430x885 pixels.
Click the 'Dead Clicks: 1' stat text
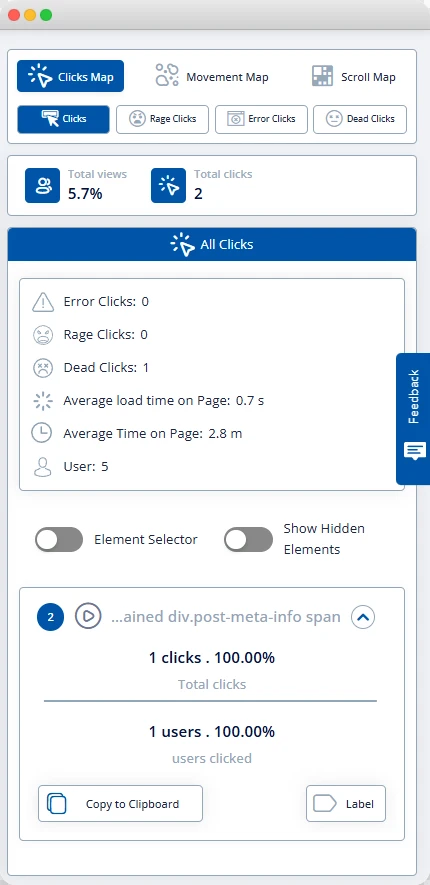[106, 368]
